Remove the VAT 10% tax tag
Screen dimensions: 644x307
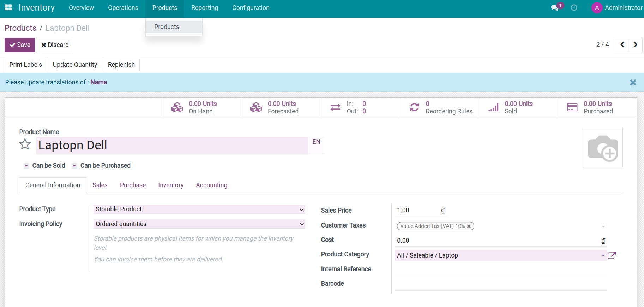pyautogui.click(x=469, y=226)
